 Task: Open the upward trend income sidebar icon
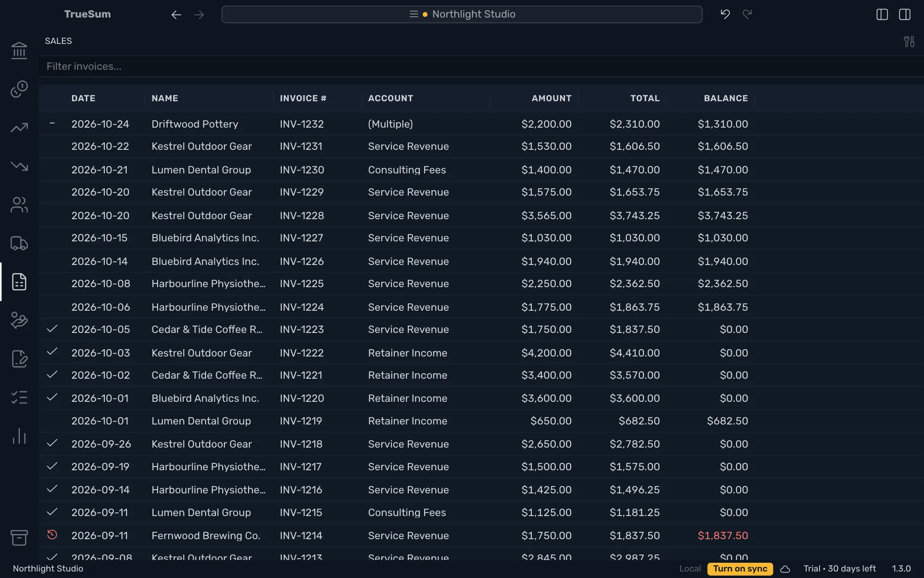19,127
